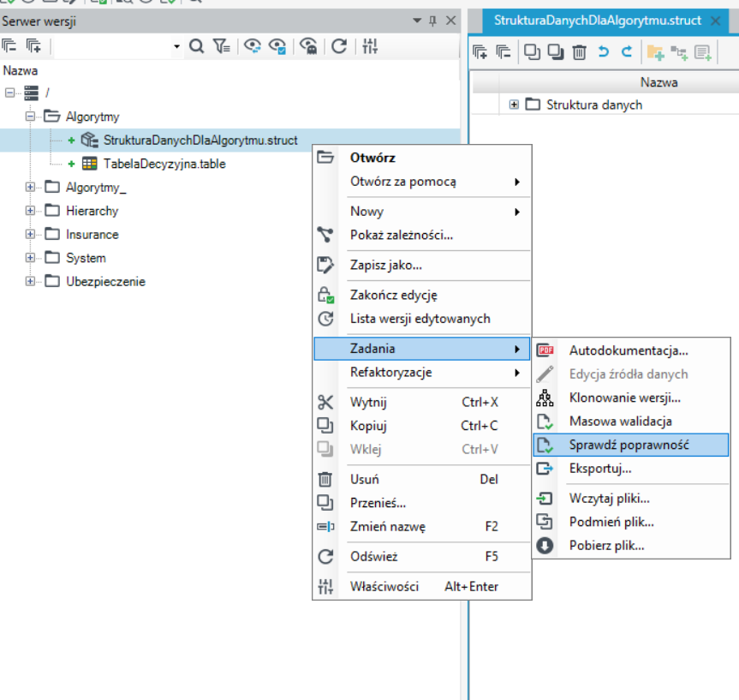Expand the Struktura danych node
This screenshot has height=700, width=739.
coord(514,105)
